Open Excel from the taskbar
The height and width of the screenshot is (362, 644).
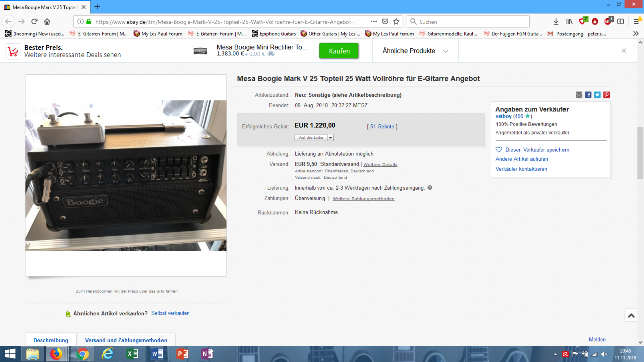pyautogui.click(x=132, y=354)
